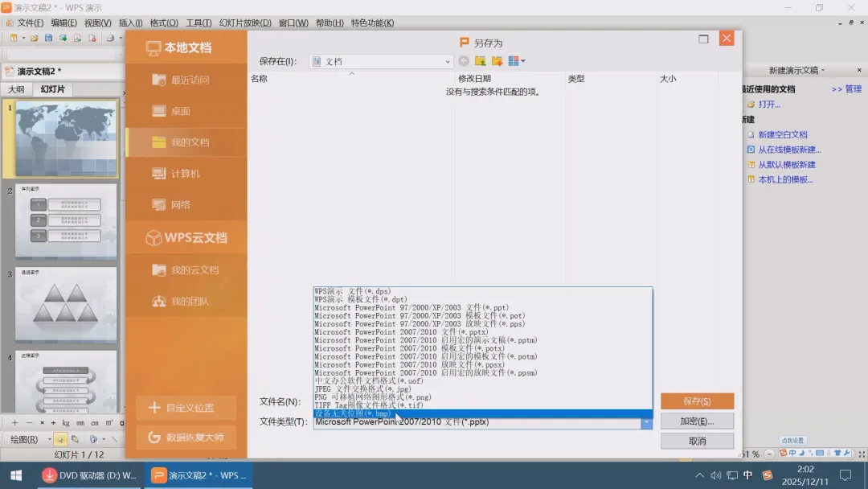Open the 特色功能(K) menu
This screenshot has width=868, height=489.
tap(373, 23)
